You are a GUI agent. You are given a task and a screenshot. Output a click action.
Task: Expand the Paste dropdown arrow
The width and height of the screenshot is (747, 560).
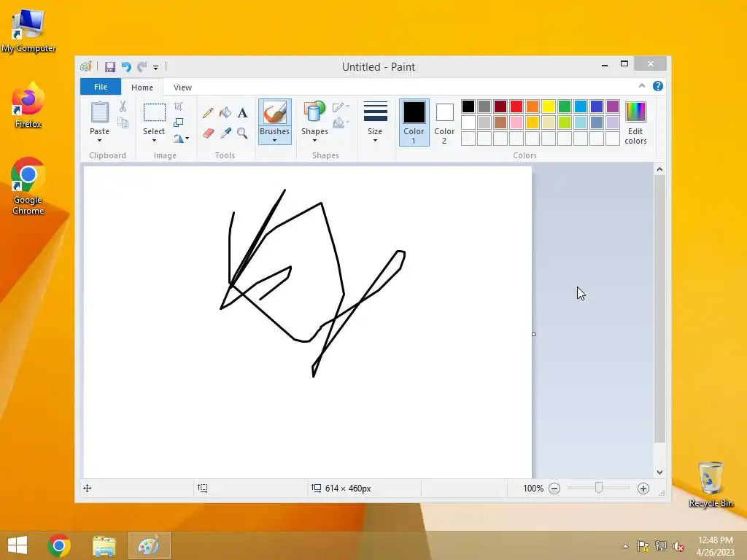99,141
